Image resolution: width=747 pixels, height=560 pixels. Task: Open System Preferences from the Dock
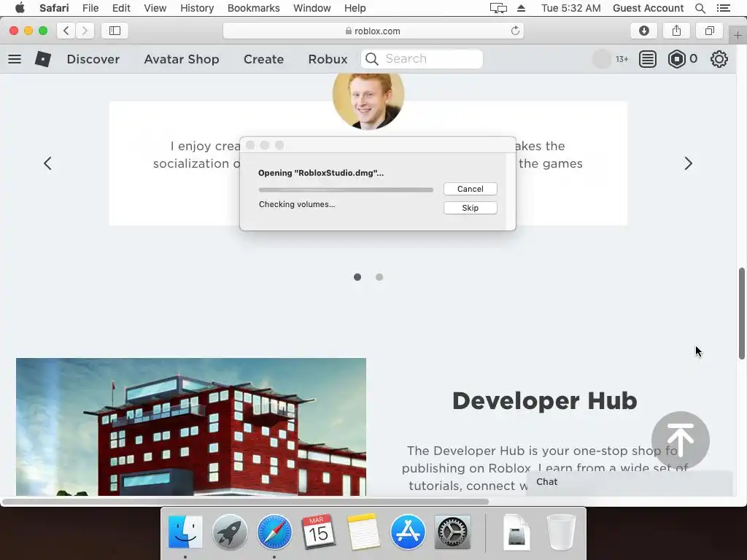452,532
